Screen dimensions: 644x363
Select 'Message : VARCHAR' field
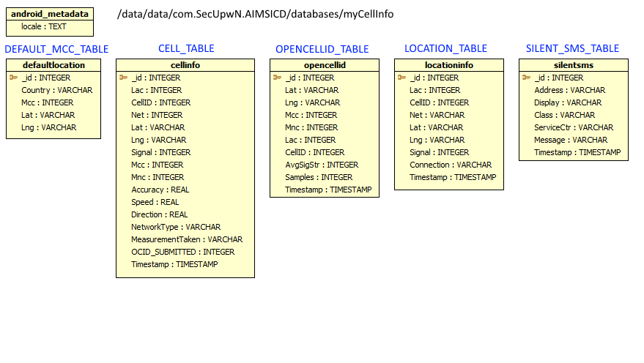(571, 140)
